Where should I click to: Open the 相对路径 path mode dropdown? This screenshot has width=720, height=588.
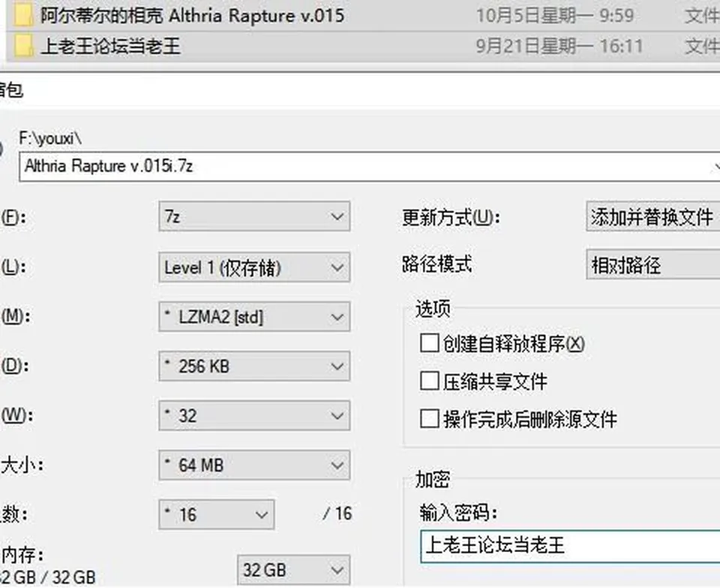click(x=653, y=265)
